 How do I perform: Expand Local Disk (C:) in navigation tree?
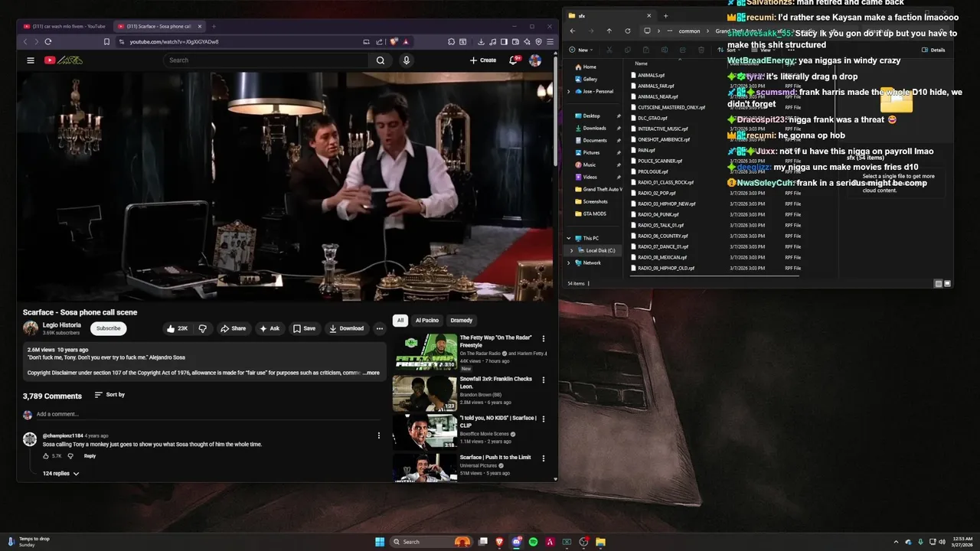[571, 250]
